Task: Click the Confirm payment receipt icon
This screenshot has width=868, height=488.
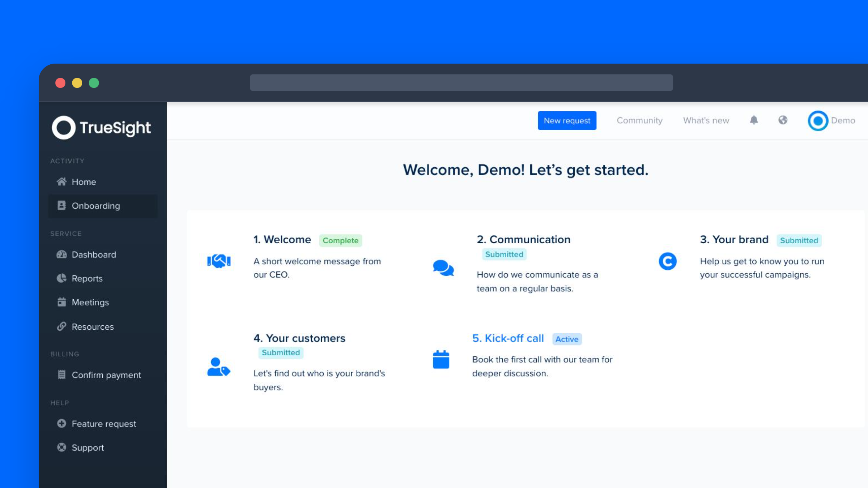Action: coord(61,374)
